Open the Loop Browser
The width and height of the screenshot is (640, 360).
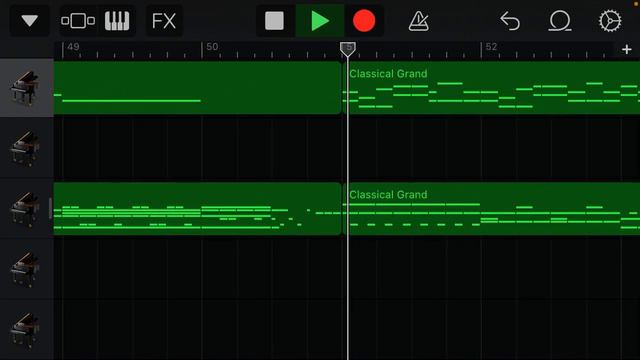560,21
